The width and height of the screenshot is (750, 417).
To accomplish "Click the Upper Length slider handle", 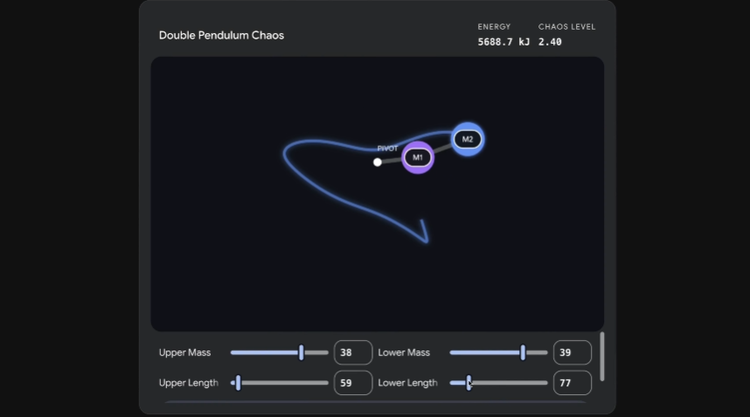I will 237,382.
